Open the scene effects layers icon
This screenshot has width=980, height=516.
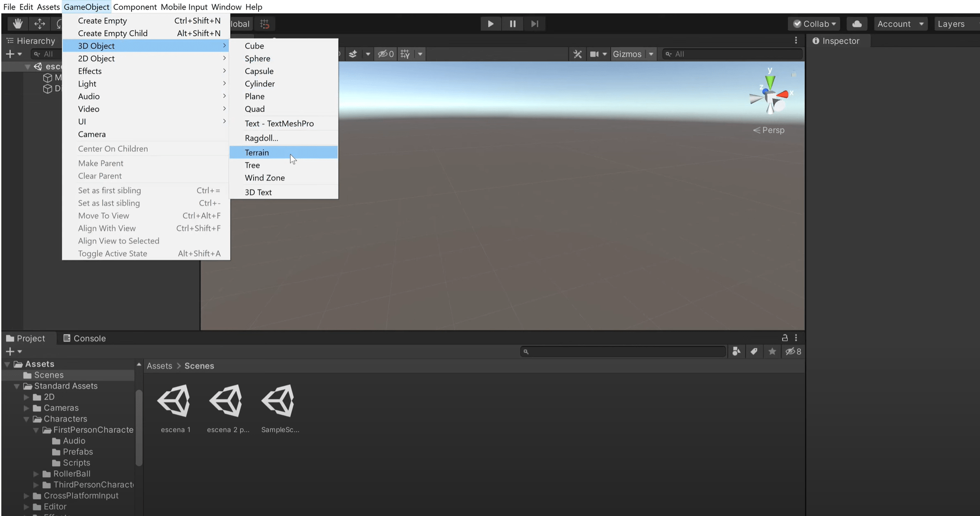[x=353, y=54]
